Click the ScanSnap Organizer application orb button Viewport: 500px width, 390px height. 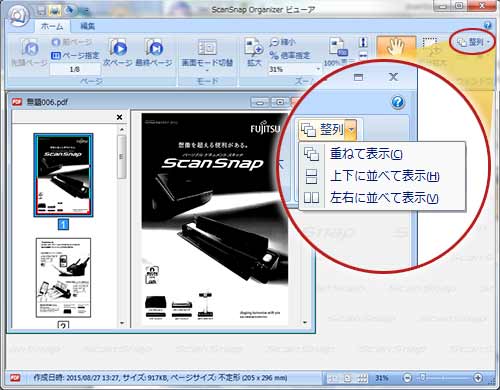[x=18, y=15]
